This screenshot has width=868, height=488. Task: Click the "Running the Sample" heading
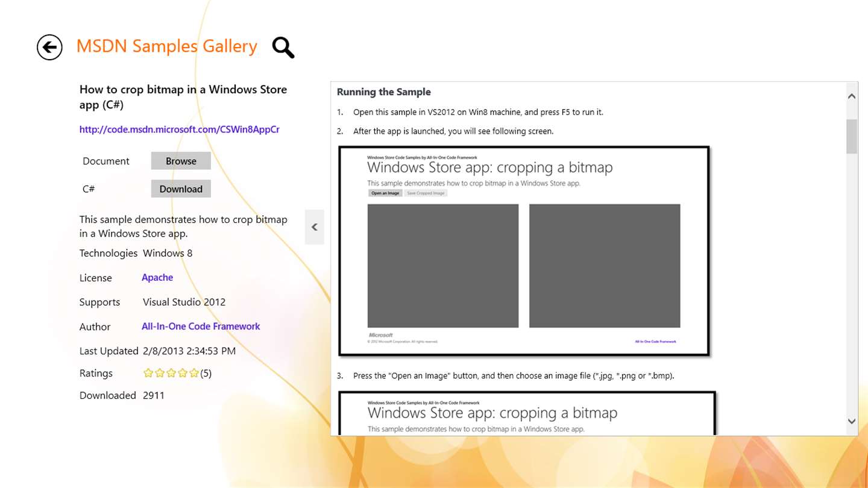coord(384,92)
